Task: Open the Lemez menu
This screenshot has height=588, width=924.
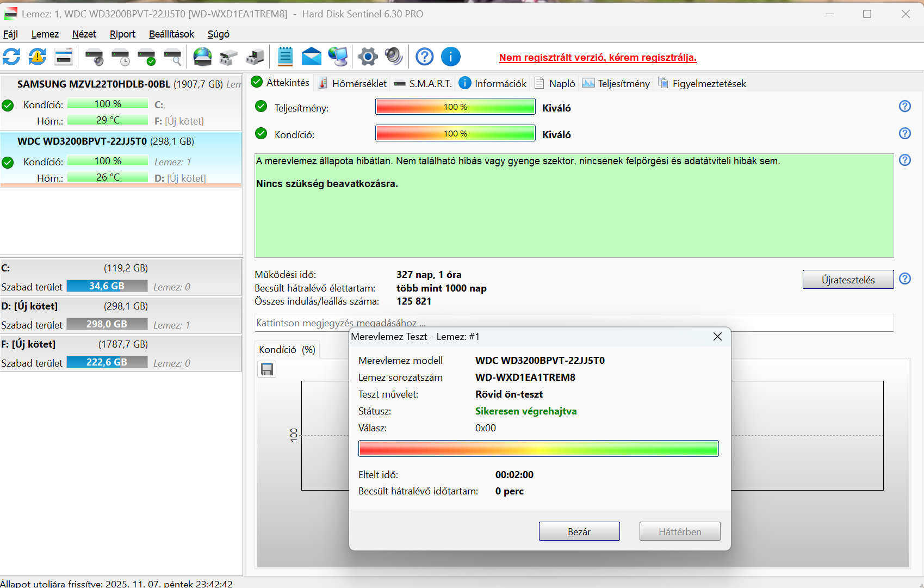Action: pyautogui.click(x=45, y=34)
